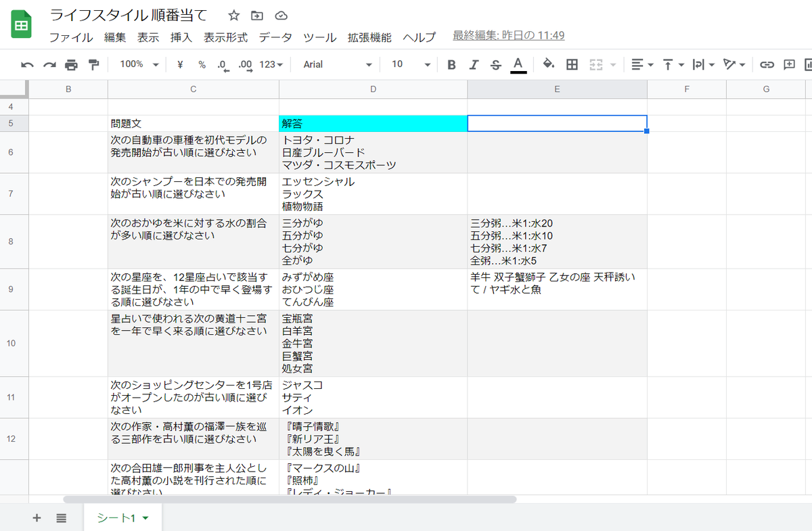Open the シート1 tab dropdown arrow
Image resolution: width=812 pixels, height=531 pixels.
point(145,519)
